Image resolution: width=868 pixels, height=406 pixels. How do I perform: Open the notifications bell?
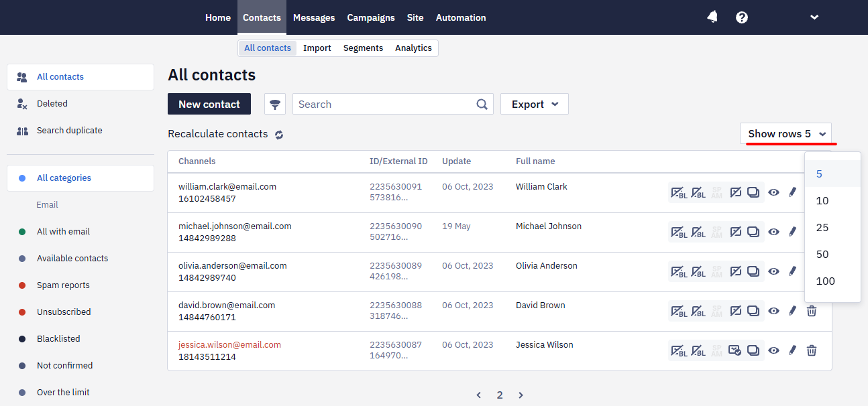coord(712,17)
